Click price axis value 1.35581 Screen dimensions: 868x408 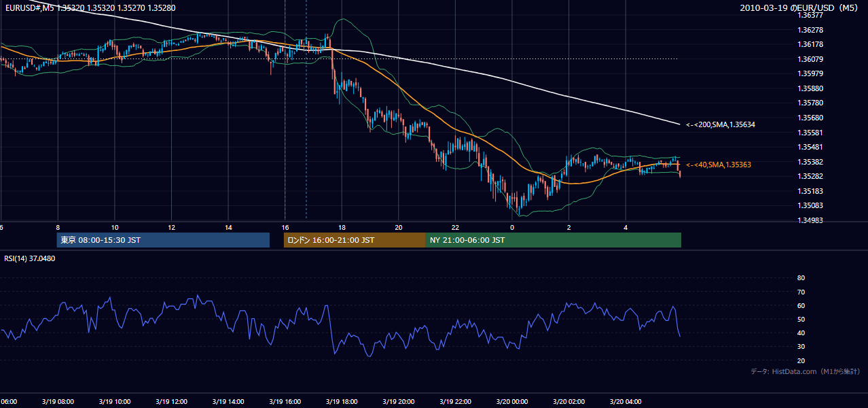pos(812,133)
